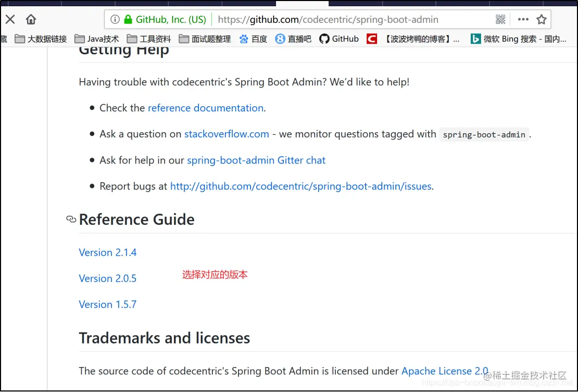This screenshot has height=392, width=578.
Task: Click the URL address field
Action: [328, 20]
